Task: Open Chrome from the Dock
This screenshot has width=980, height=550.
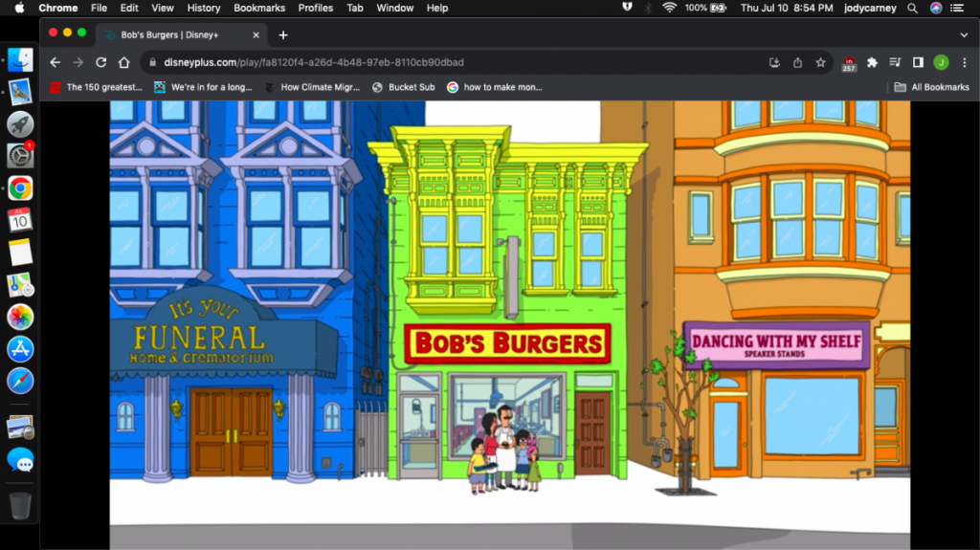Action: [20, 188]
